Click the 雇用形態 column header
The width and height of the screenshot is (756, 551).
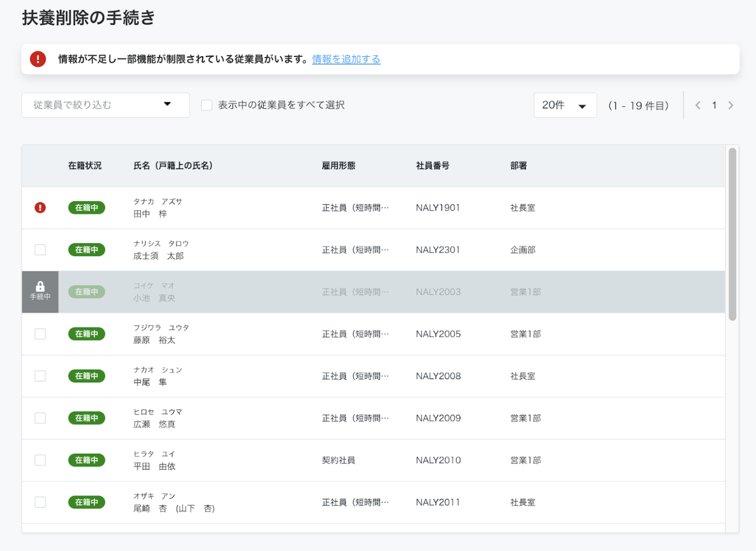point(338,166)
